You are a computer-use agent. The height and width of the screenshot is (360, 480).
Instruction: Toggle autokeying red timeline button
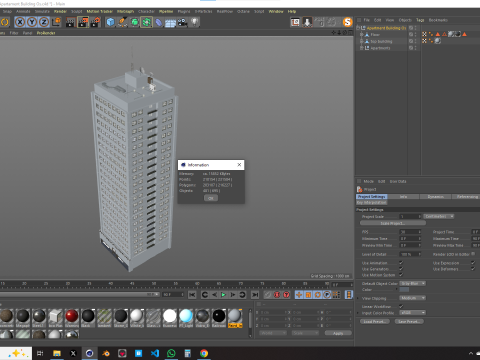click(x=277, y=295)
